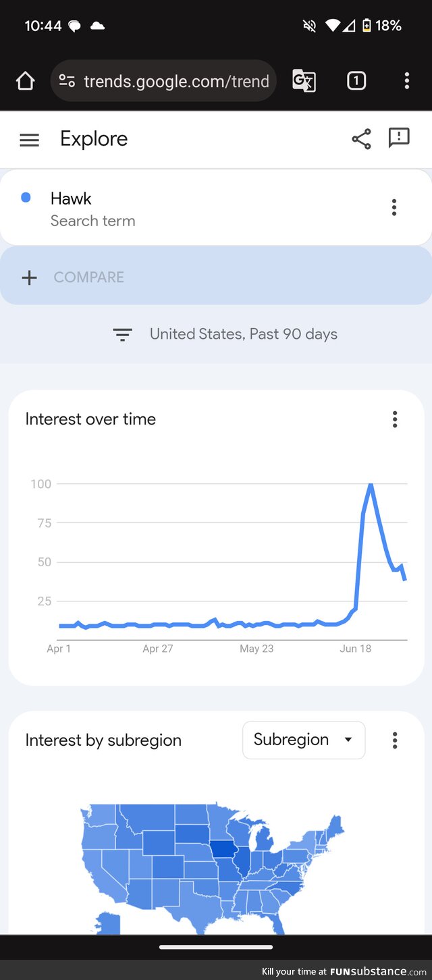The image size is (432, 980).
Task: Open Interest over time card options
Action: tap(395, 419)
